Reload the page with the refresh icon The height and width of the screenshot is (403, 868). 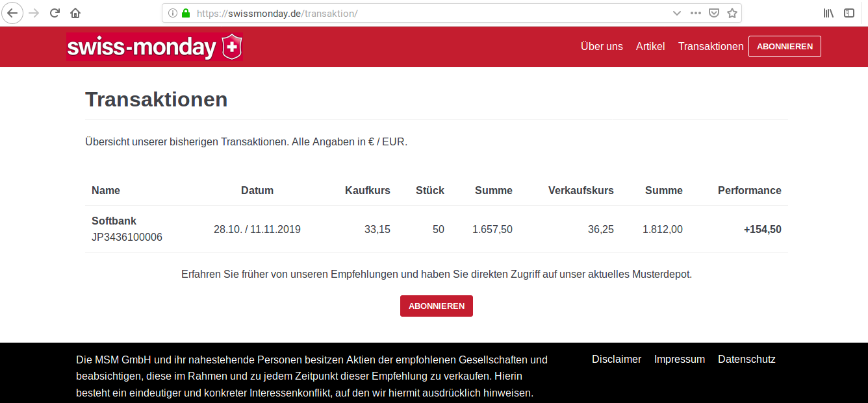55,13
